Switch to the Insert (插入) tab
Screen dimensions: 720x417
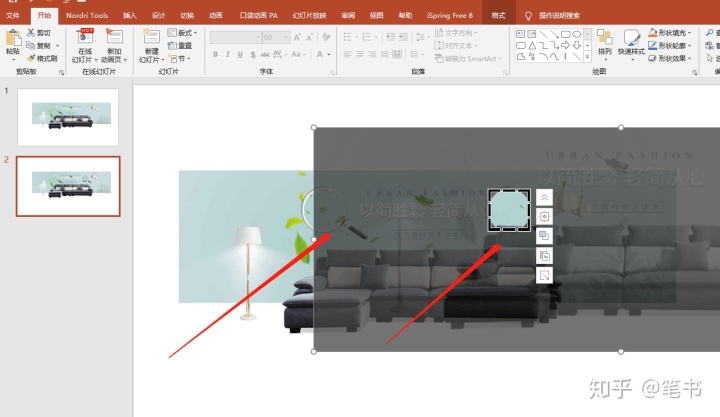coord(129,16)
